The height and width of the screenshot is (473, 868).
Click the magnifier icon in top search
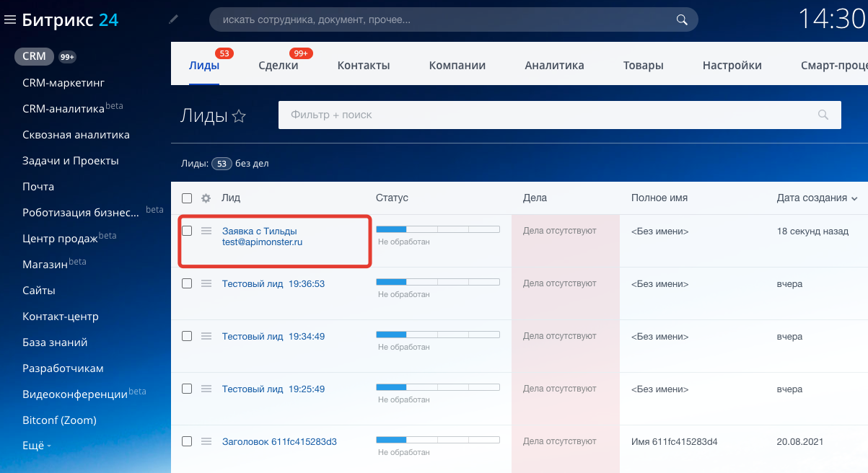pyautogui.click(x=681, y=19)
